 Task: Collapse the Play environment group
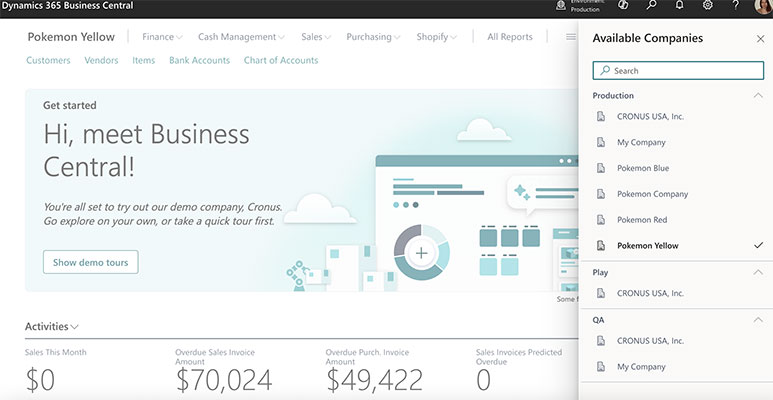click(x=759, y=272)
